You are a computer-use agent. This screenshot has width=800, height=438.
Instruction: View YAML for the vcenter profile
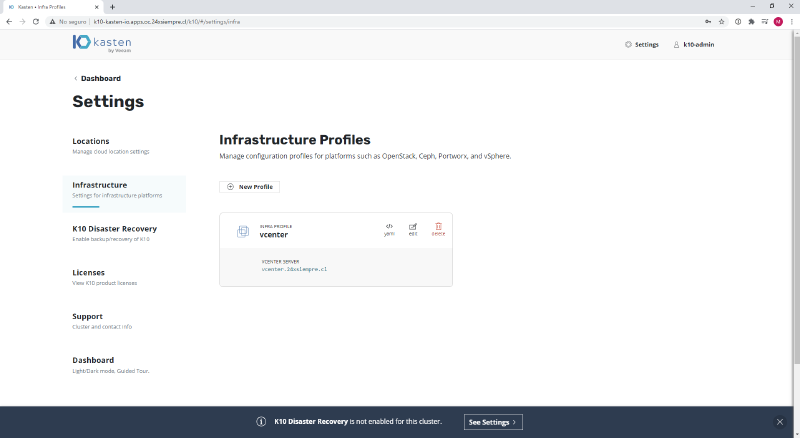[389, 230]
